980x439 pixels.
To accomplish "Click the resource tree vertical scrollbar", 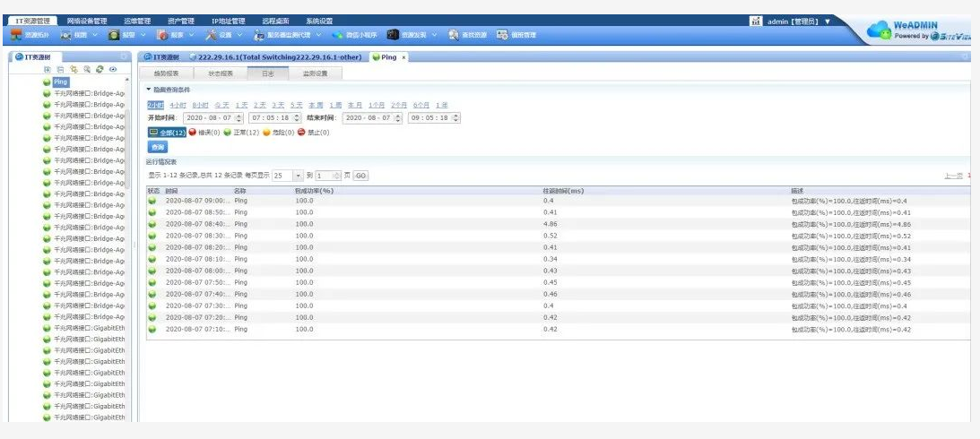I will click(128, 150).
